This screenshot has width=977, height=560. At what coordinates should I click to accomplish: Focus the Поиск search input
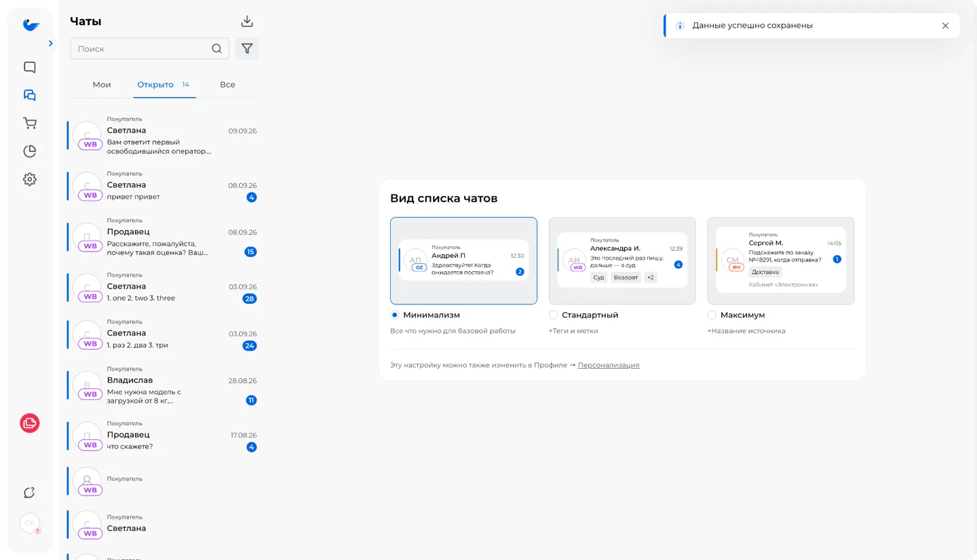click(150, 48)
